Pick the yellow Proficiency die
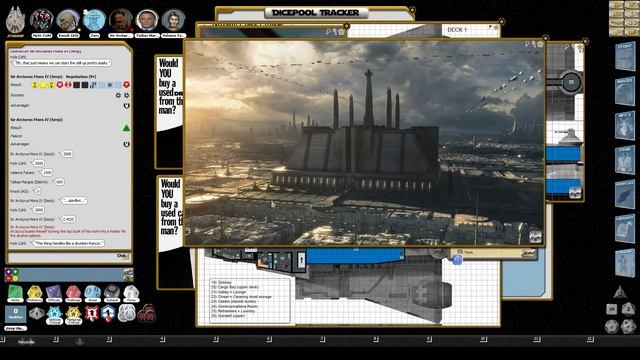Viewport: 640px width, 360px height. tap(35, 293)
